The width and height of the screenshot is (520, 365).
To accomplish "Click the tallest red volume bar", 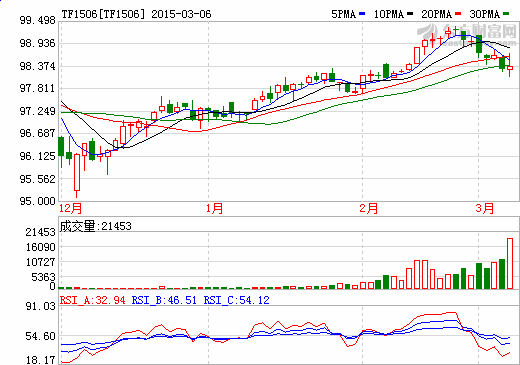I will [510, 263].
